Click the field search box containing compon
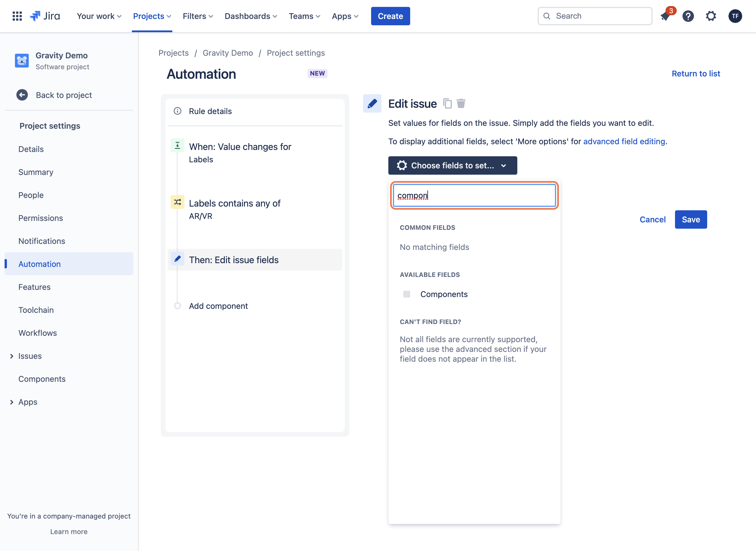The width and height of the screenshot is (756, 551). point(474,195)
